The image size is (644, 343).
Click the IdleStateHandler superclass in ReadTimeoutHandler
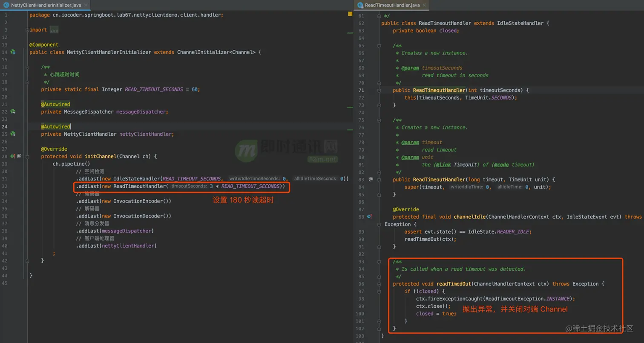(520, 23)
